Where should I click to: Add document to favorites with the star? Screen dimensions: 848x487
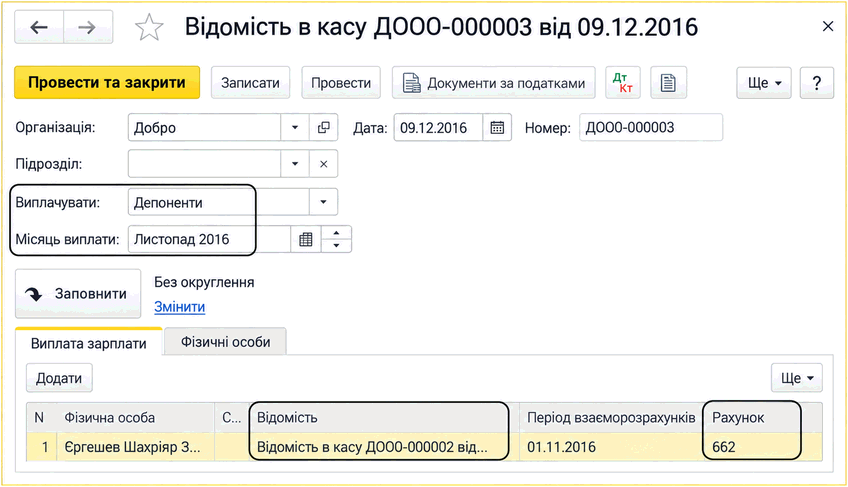149,28
